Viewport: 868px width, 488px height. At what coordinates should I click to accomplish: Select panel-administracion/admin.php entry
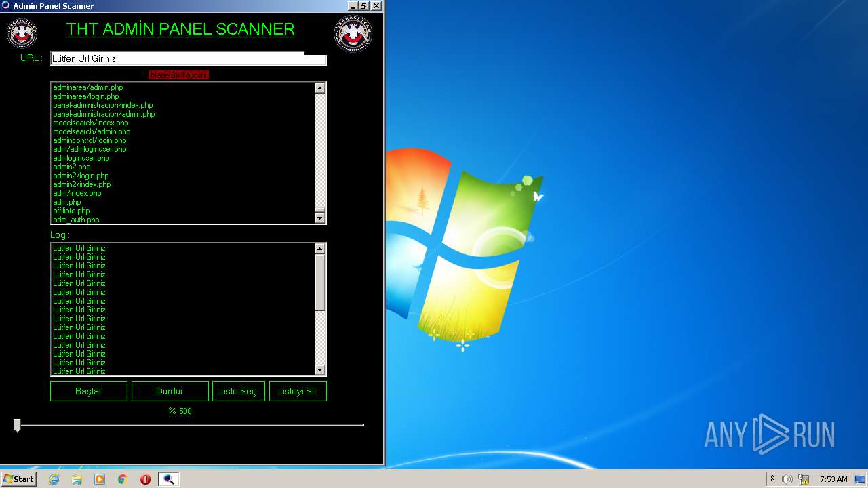click(x=104, y=114)
